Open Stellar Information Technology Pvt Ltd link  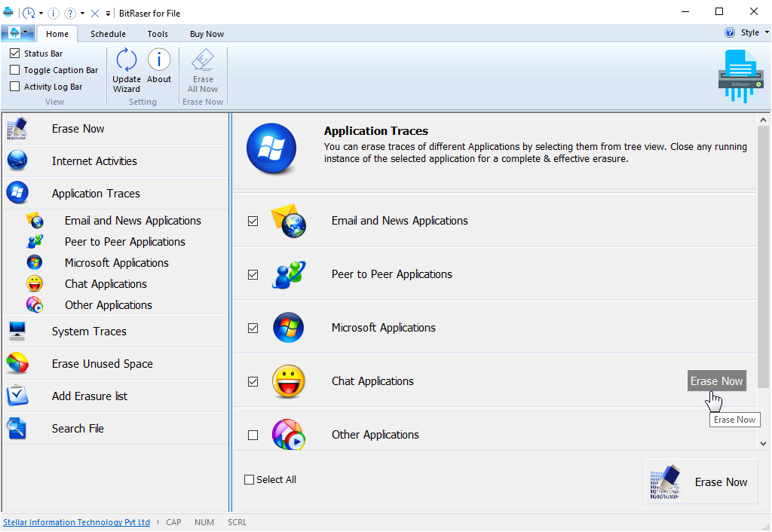coord(76,522)
